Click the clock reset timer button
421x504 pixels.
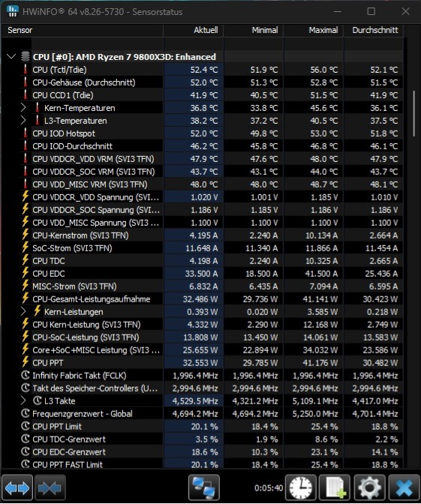pos(301,488)
